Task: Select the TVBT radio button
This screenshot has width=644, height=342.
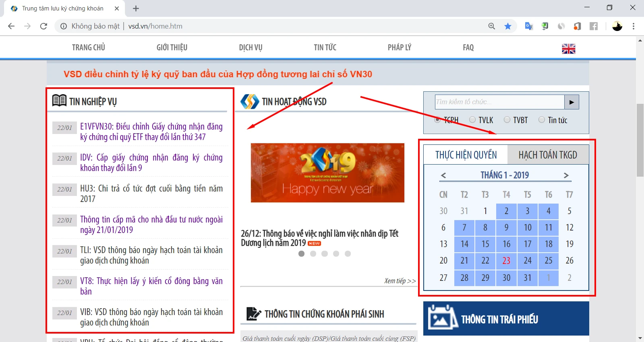Action: [x=507, y=119]
